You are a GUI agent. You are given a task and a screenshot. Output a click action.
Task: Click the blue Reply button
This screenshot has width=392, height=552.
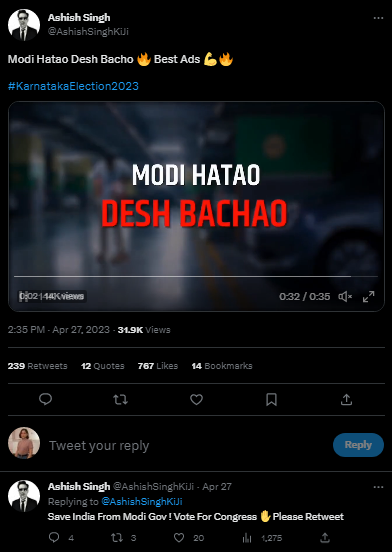coord(358,445)
